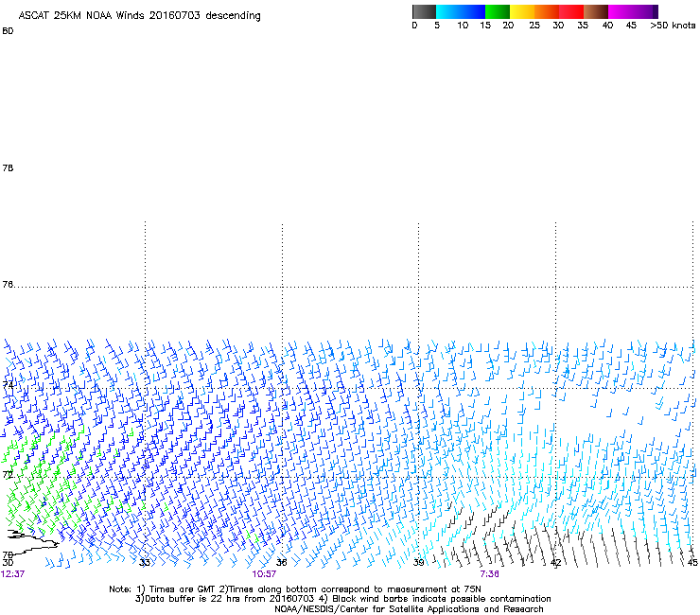Click the orange 25–30 knots color segment

(547, 11)
